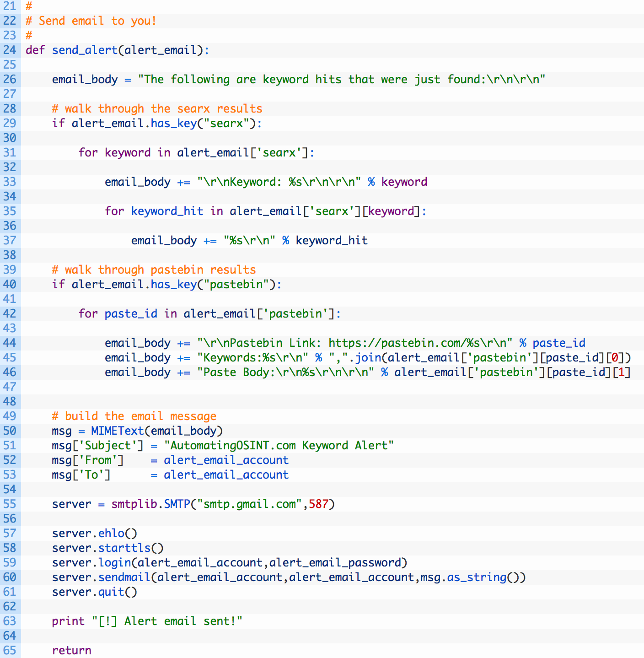Image resolution: width=644 pixels, height=658 pixels.
Task: Click comment '# build the email message'
Action: point(134,416)
